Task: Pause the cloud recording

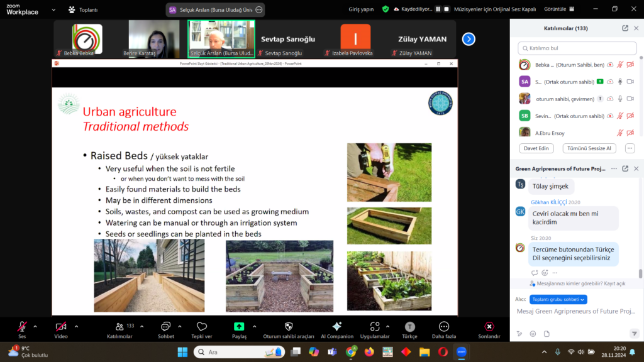Action: pyautogui.click(x=438, y=9)
